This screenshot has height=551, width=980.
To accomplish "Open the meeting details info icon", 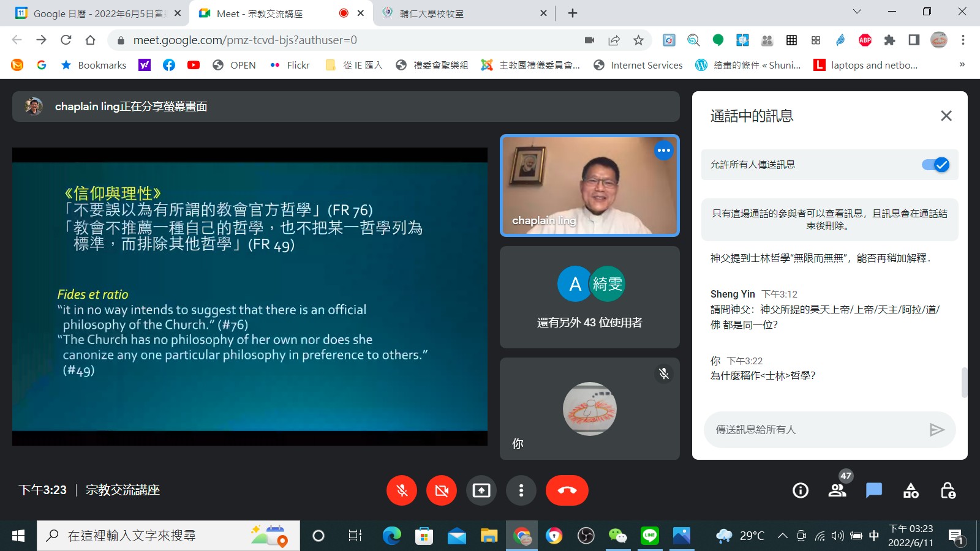I will [801, 490].
